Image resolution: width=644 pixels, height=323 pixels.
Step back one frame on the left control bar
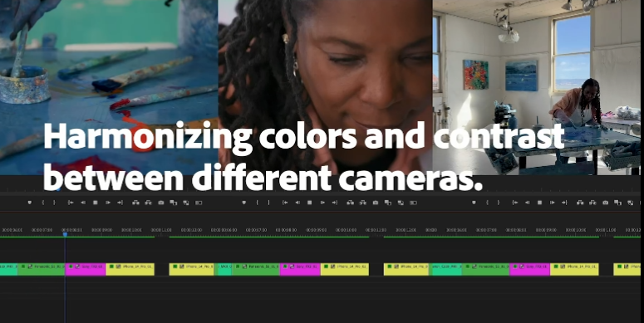coord(83,203)
